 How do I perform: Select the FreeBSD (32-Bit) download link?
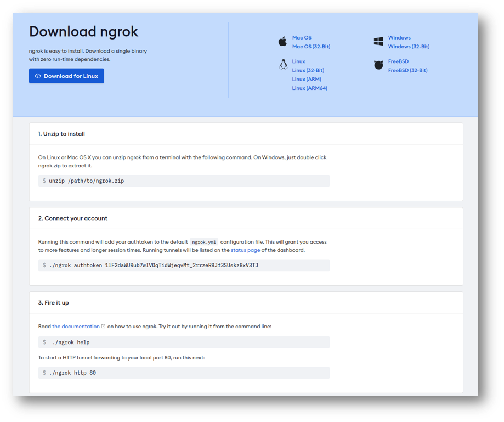407,70
